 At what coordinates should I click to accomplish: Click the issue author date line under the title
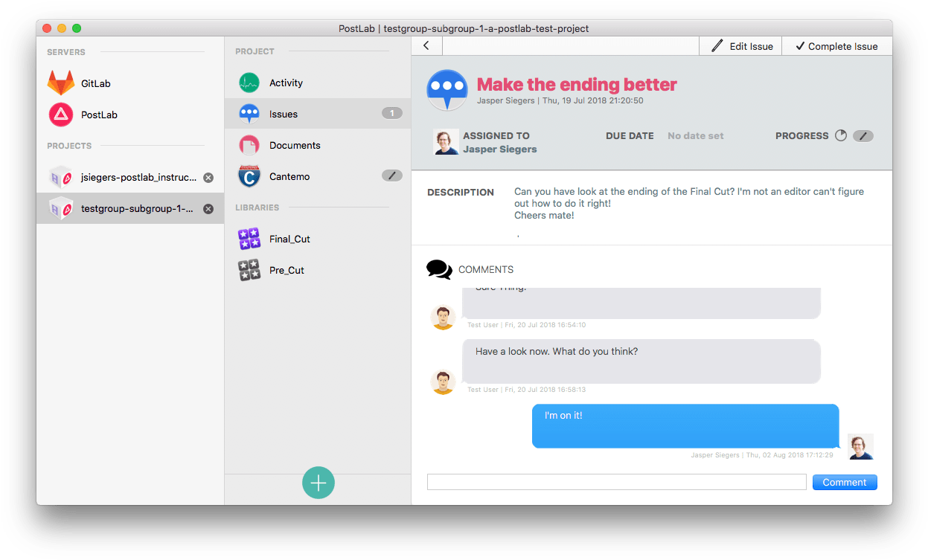tap(560, 100)
